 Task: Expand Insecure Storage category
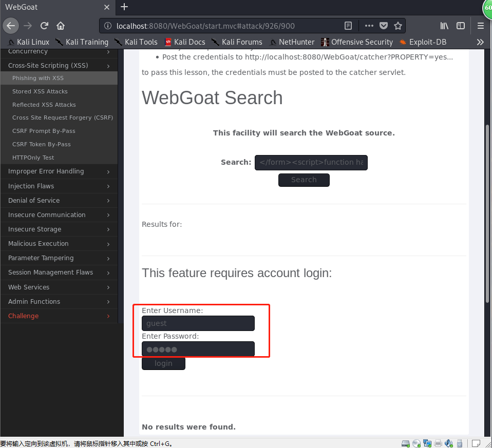coord(59,229)
